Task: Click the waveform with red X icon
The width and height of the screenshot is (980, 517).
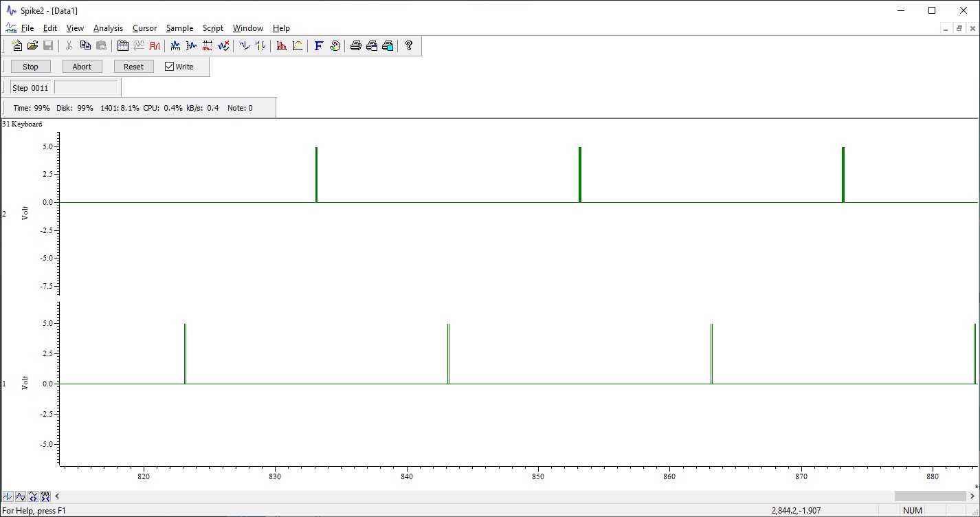Action: [x=223, y=46]
